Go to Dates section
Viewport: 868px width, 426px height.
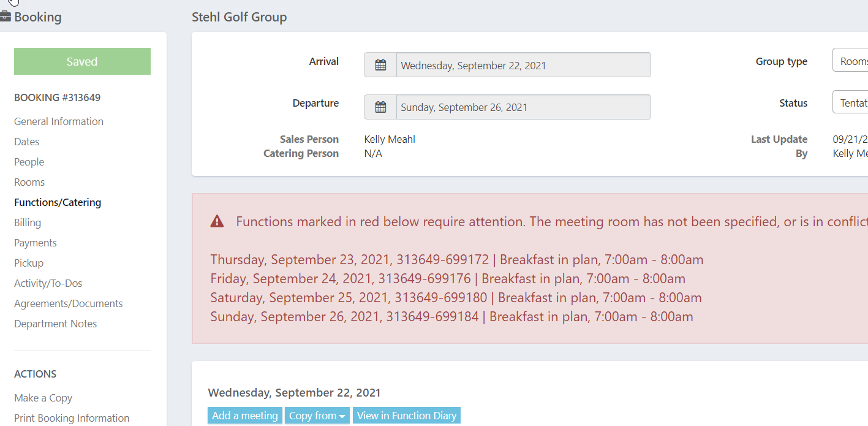[27, 142]
